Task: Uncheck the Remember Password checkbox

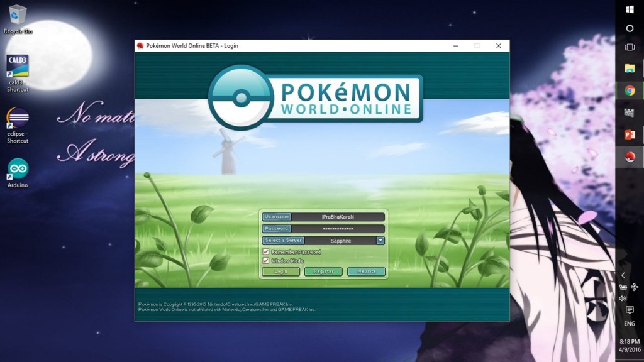Action: (266, 252)
